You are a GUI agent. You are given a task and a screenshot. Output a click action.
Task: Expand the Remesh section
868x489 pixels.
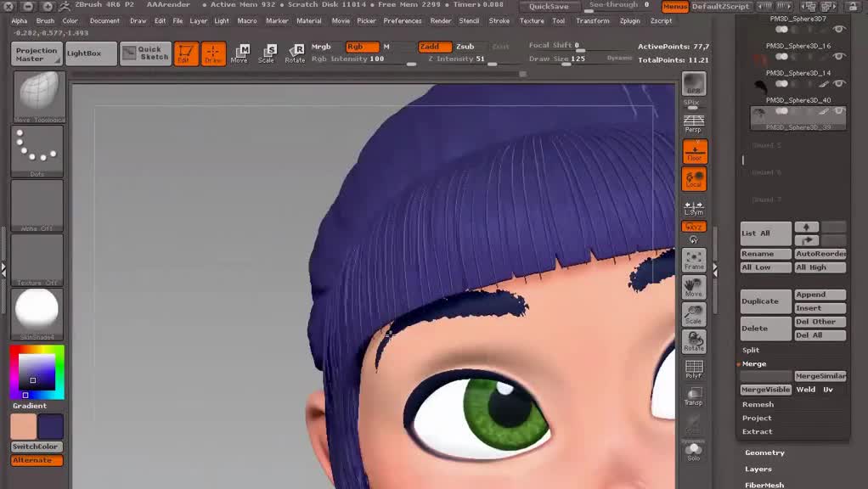(x=758, y=404)
